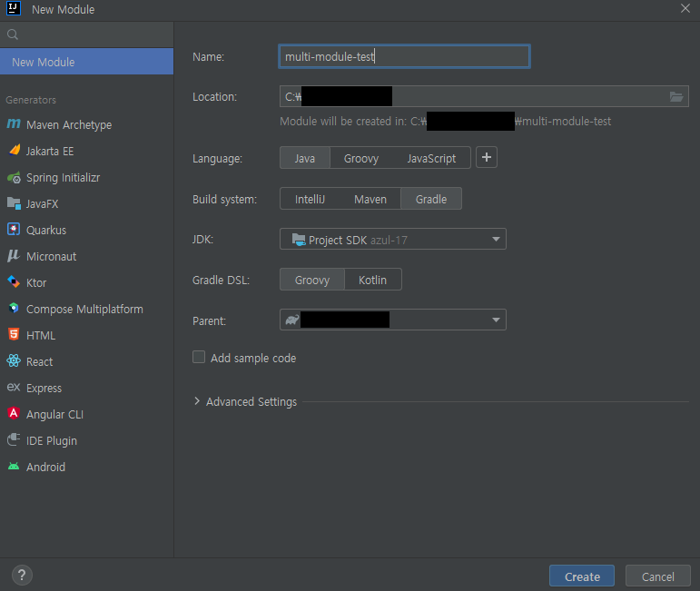Choose Gradle build system

click(431, 199)
